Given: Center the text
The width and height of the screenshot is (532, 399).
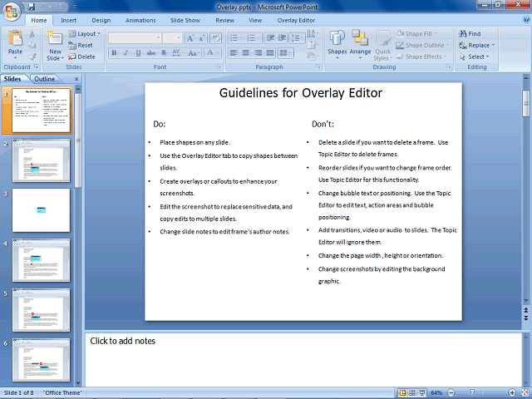Looking at the screenshot, I should (x=246, y=52).
